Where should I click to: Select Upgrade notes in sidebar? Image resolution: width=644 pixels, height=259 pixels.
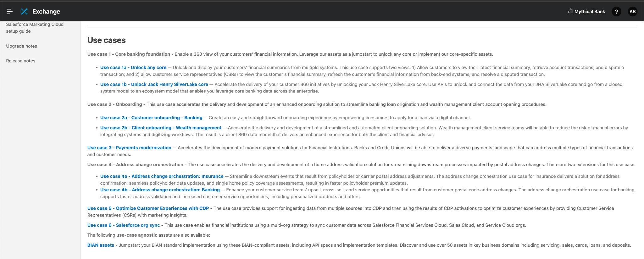click(21, 46)
